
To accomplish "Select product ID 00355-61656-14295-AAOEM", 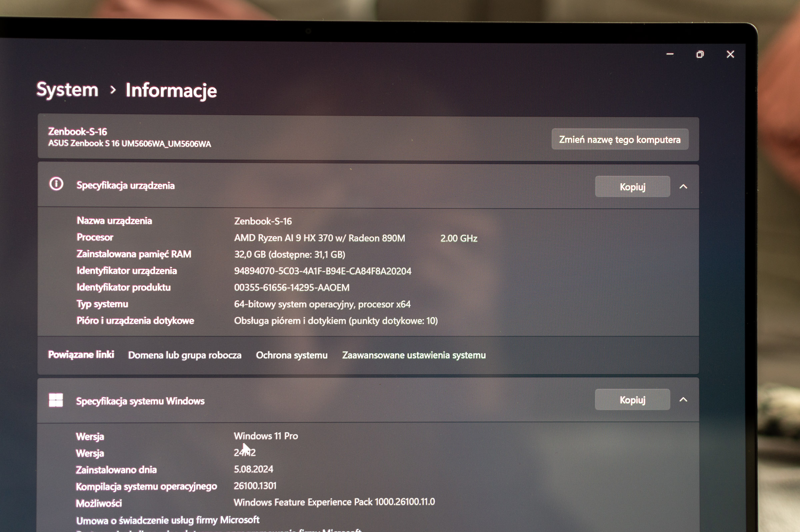I will click(x=292, y=288).
